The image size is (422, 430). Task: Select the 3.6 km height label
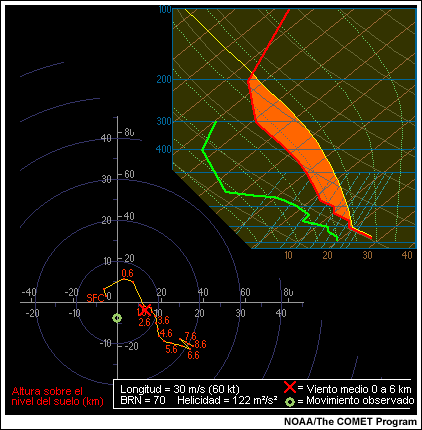(163, 320)
